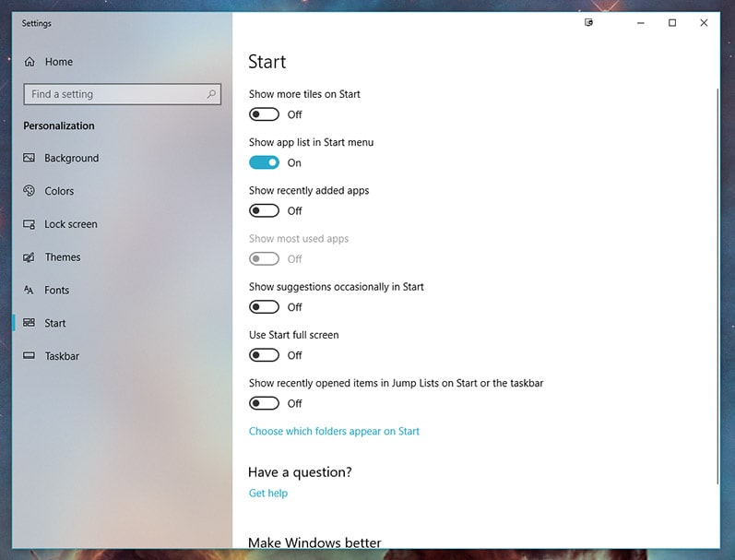Click the disabled Show most used apps toggle
This screenshot has height=560, width=735.
point(264,259)
